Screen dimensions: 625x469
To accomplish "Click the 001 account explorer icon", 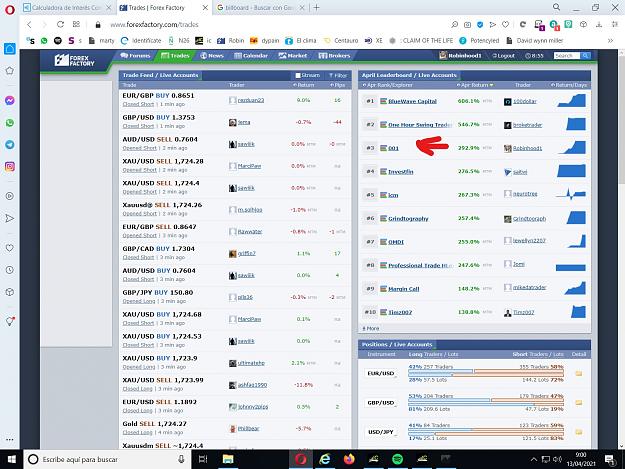I will (383, 148).
